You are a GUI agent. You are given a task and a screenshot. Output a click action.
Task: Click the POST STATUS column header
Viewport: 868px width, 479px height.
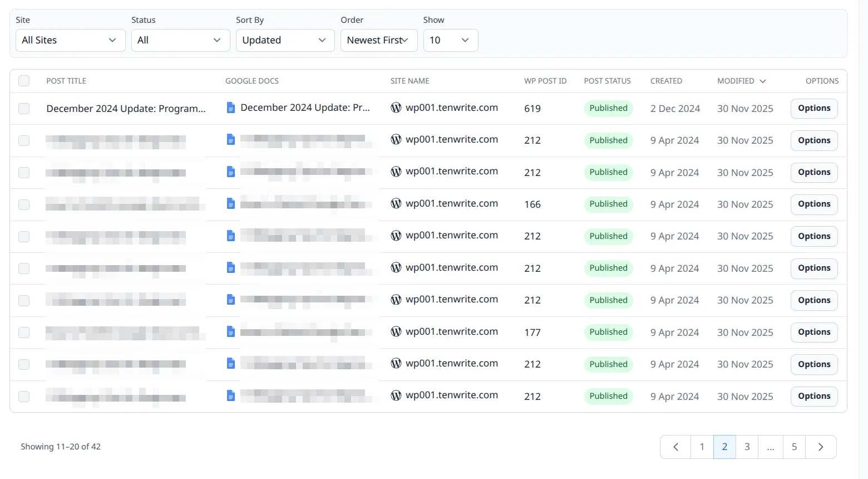click(608, 81)
